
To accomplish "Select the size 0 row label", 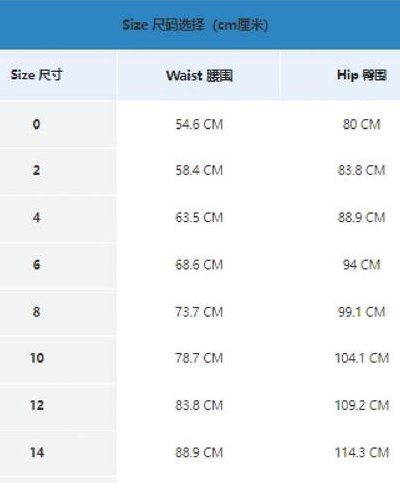I will point(36,124).
